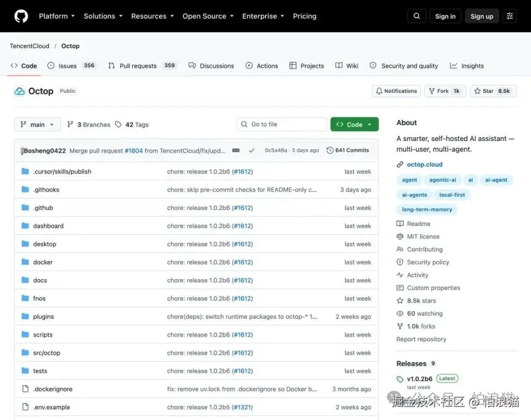Expand the commit message ellipsis
The image size is (531, 420).
[236, 150]
